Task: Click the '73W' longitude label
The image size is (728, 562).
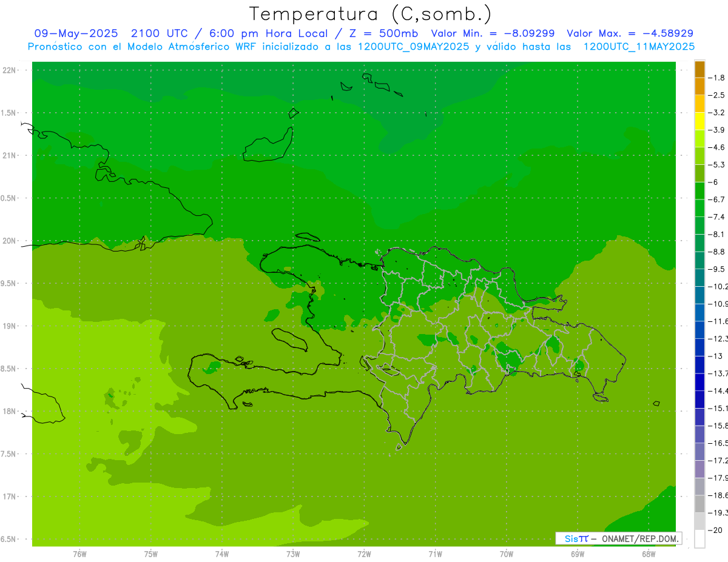Action: click(293, 554)
